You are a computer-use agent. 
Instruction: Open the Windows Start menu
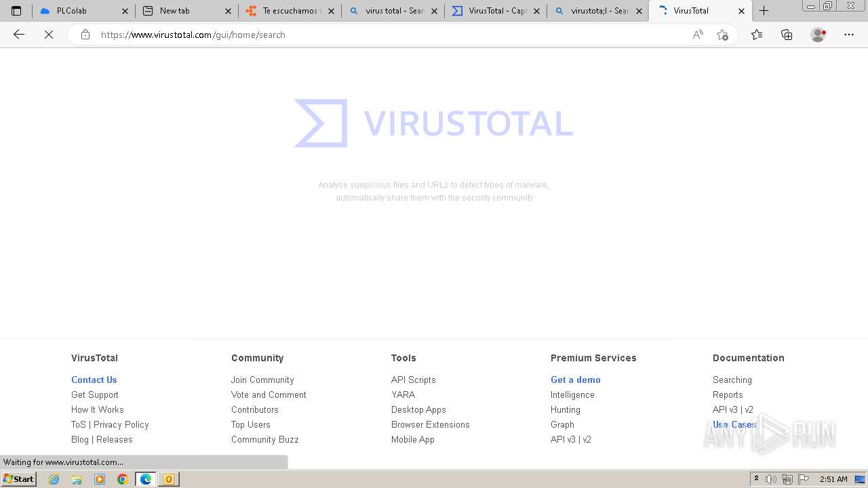click(19, 479)
